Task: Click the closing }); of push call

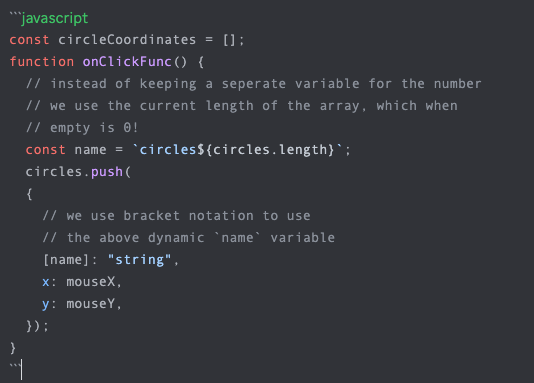Action: click(x=37, y=326)
